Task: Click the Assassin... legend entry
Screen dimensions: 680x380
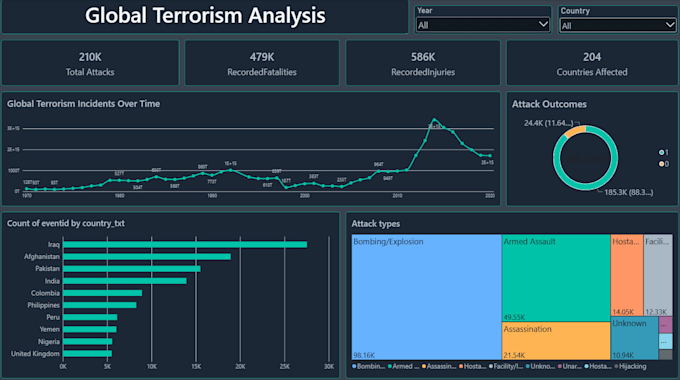Action: [439, 367]
